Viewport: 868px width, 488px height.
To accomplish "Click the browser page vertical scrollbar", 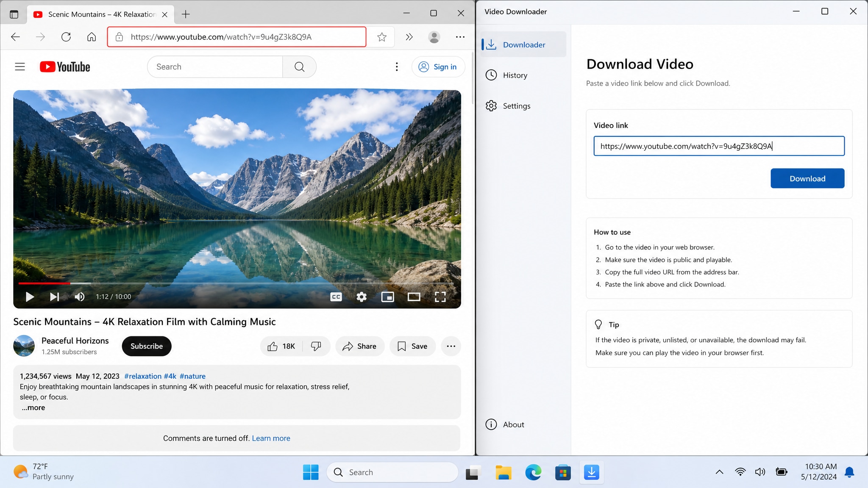I will (x=472, y=78).
